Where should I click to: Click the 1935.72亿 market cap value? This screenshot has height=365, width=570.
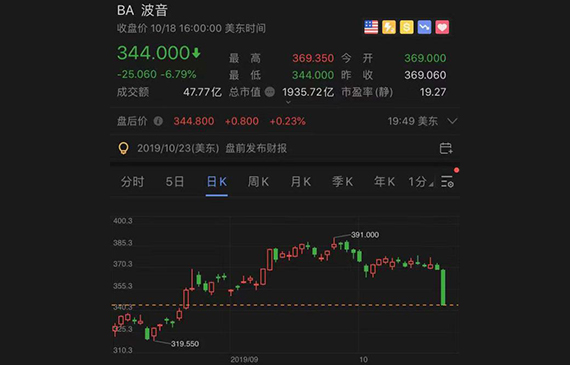(308, 92)
